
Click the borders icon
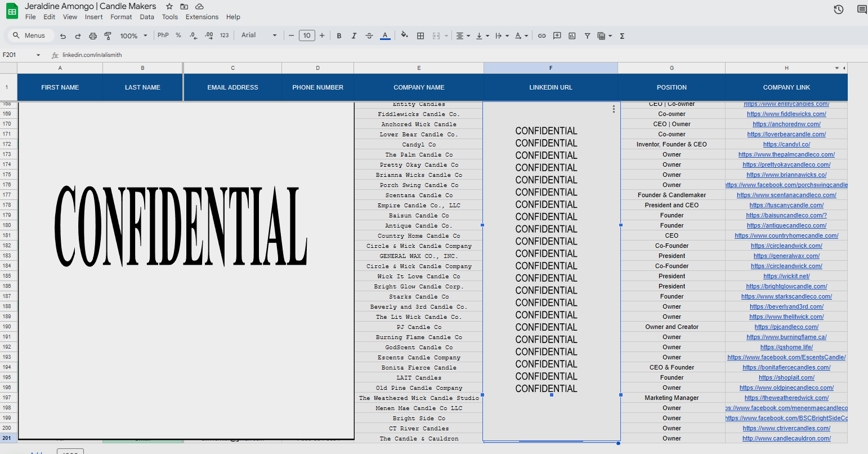pos(420,35)
